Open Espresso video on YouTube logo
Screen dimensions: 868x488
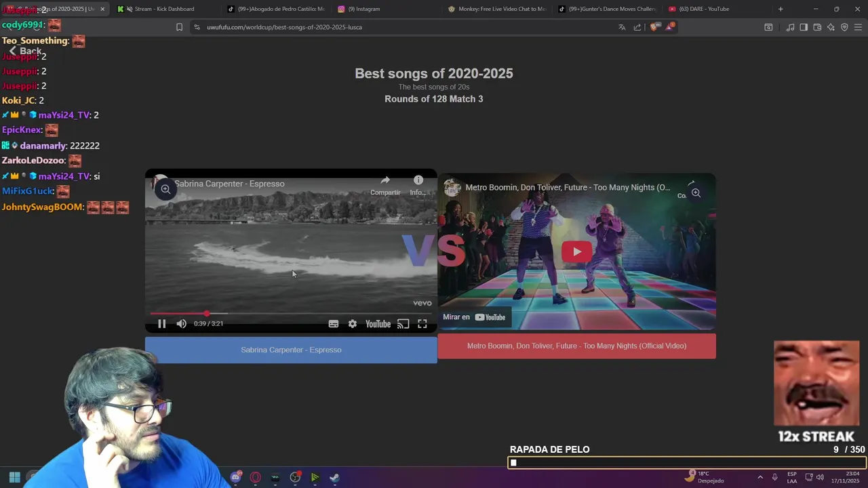(x=378, y=324)
